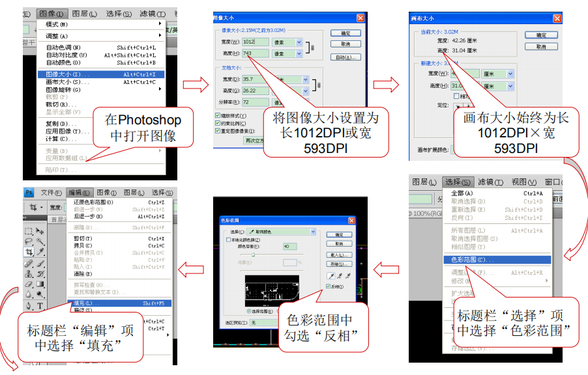
Task: Click the Ps application icon on the title bar
Action: pos(29,193)
